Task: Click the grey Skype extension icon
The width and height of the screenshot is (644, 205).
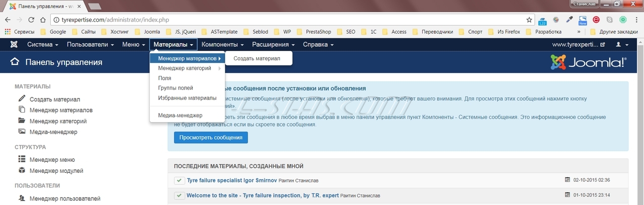Action: (610, 20)
